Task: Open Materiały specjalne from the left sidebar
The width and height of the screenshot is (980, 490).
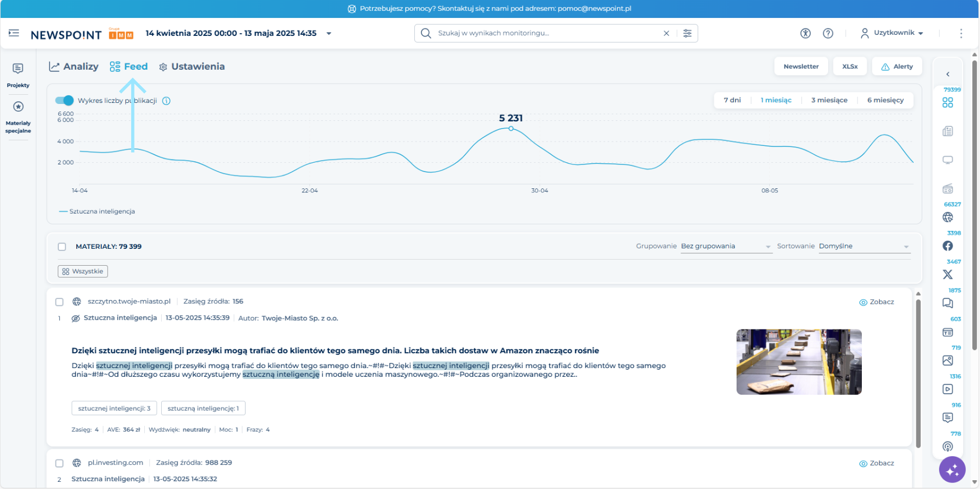Action: click(x=18, y=117)
